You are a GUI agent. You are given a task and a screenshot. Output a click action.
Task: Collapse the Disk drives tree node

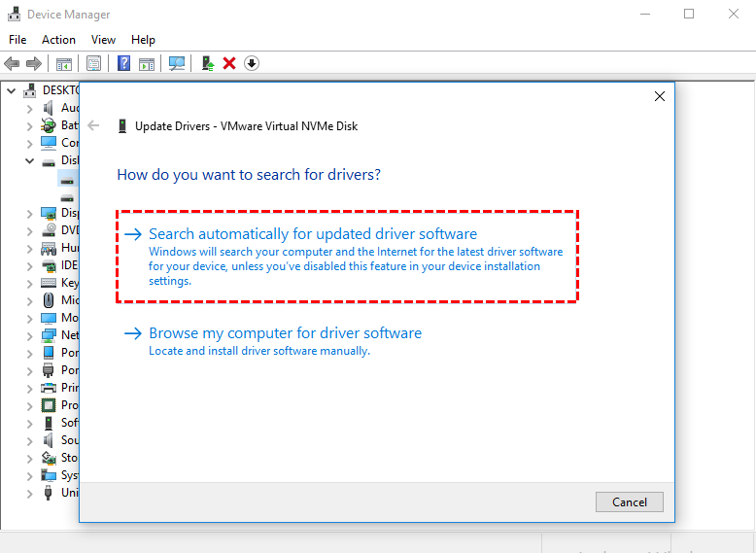click(x=30, y=160)
